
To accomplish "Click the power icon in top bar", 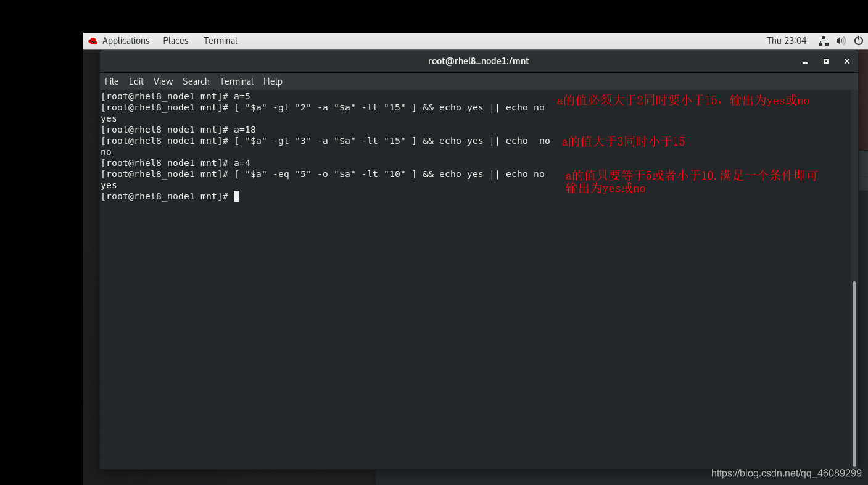I will click(x=858, y=41).
